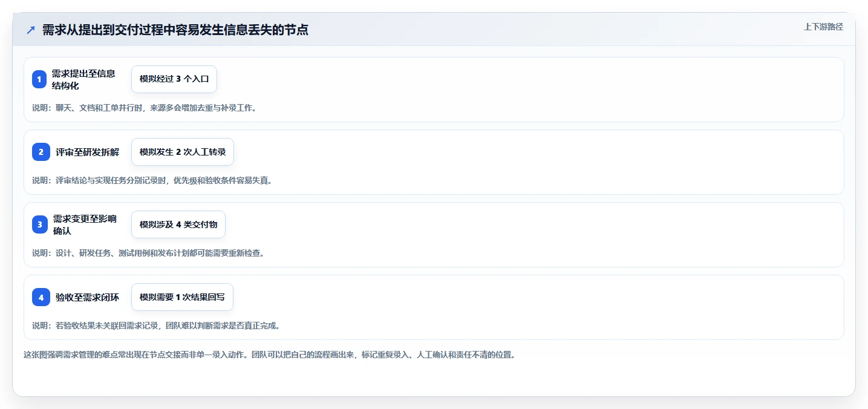Click the 上下游路径 label
This screenshot has height=409, width=868.
click(823, 27)
